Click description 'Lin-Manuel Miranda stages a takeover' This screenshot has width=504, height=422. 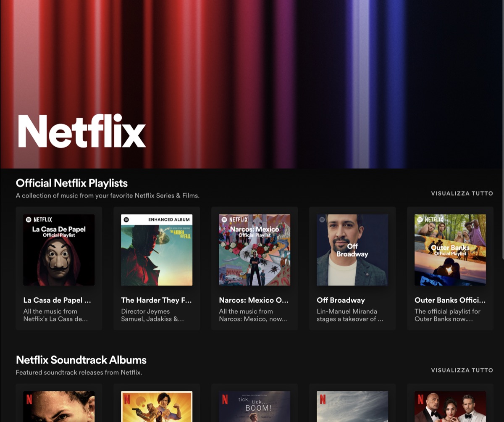(x=350, y=315)
